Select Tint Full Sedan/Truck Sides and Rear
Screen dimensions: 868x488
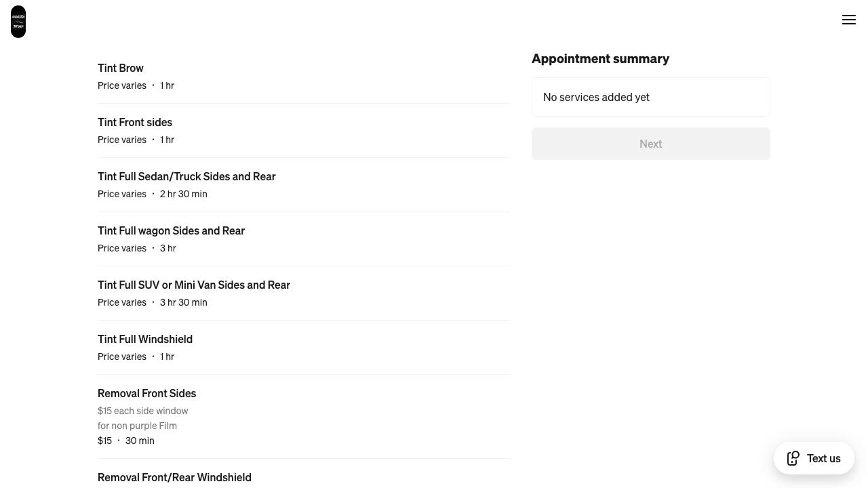(186, 176)
